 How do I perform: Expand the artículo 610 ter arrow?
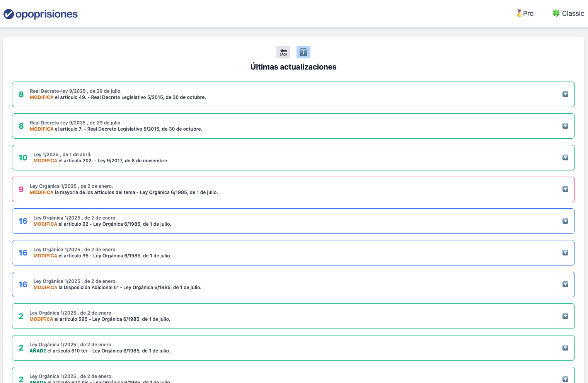[565, 348]
